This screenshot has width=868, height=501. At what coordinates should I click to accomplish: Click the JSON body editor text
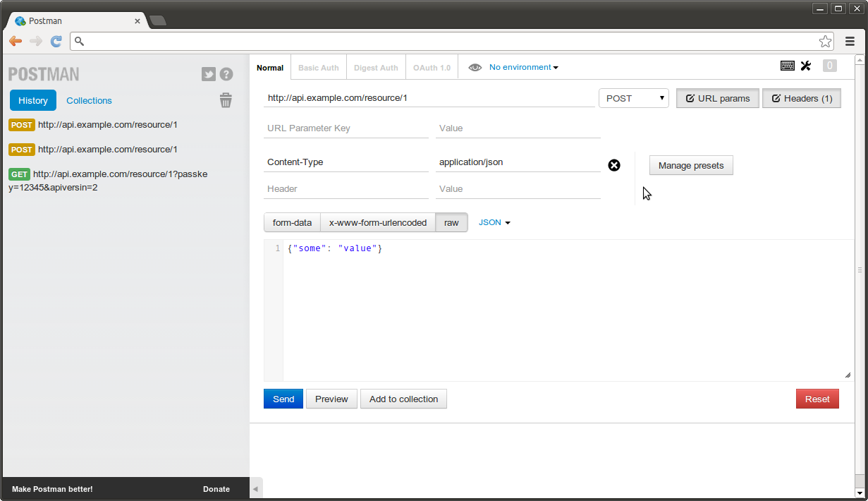[x=335, y=248]
